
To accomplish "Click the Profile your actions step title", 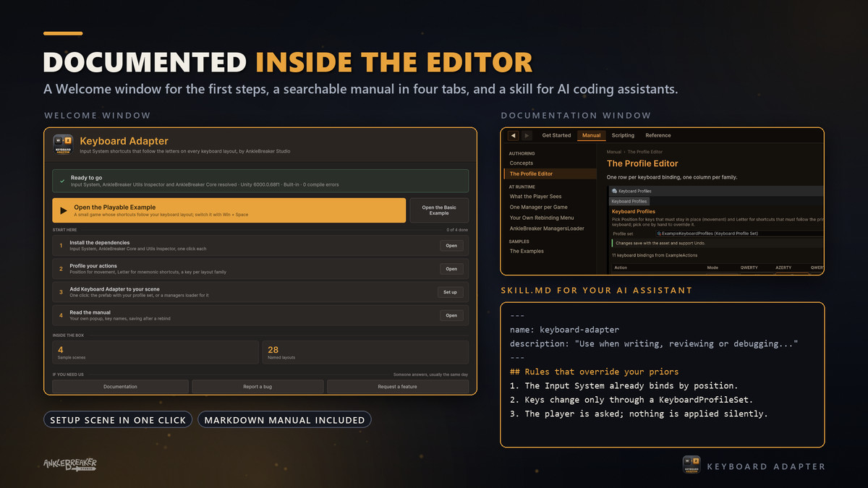I will pos(99,266).
